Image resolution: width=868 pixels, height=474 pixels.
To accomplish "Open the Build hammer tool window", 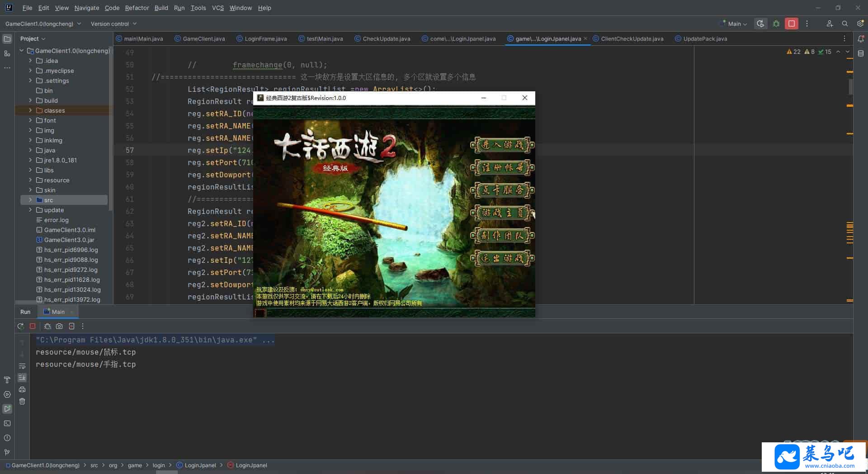I will (x=7, y=380).
